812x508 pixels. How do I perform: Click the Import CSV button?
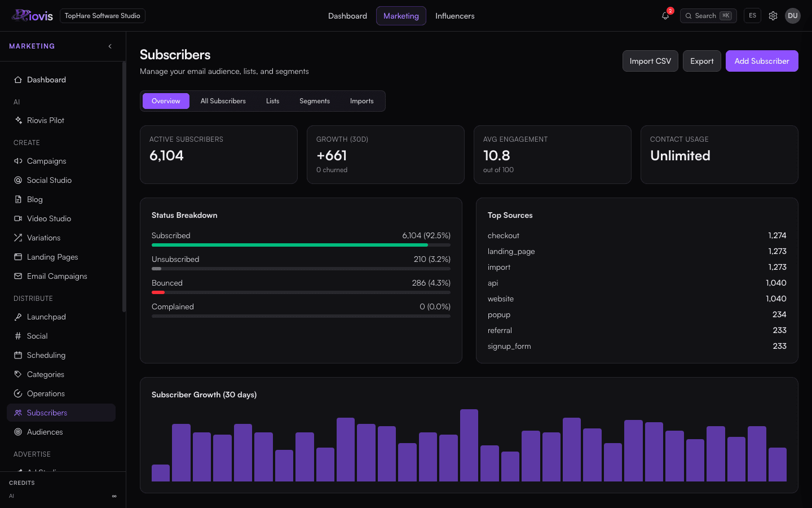(x=650, y=61)
